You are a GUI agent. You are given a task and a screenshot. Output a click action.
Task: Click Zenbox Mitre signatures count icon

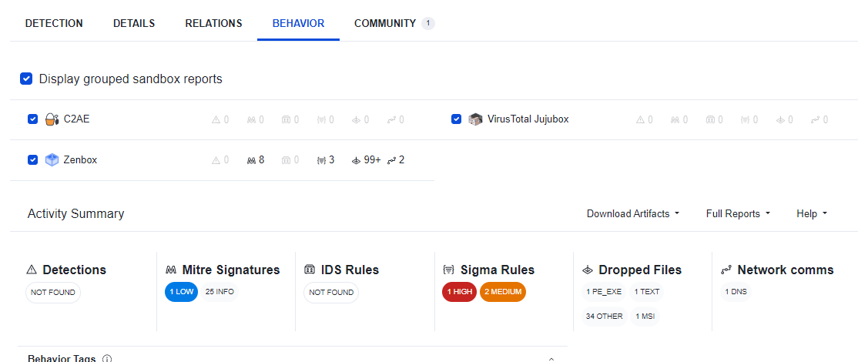pos(250,160)
